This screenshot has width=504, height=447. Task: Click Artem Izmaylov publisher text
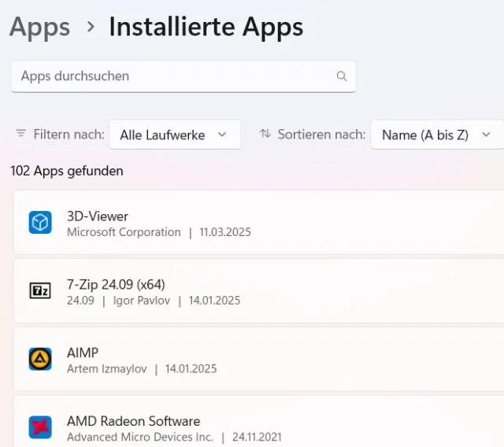point(107,369)
